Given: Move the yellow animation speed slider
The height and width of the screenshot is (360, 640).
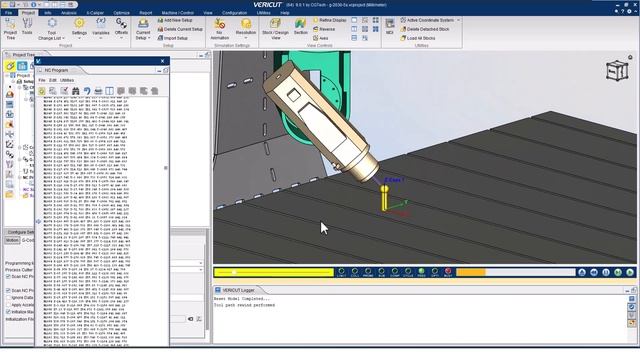Looking at the screenshot, I should 234,272.
